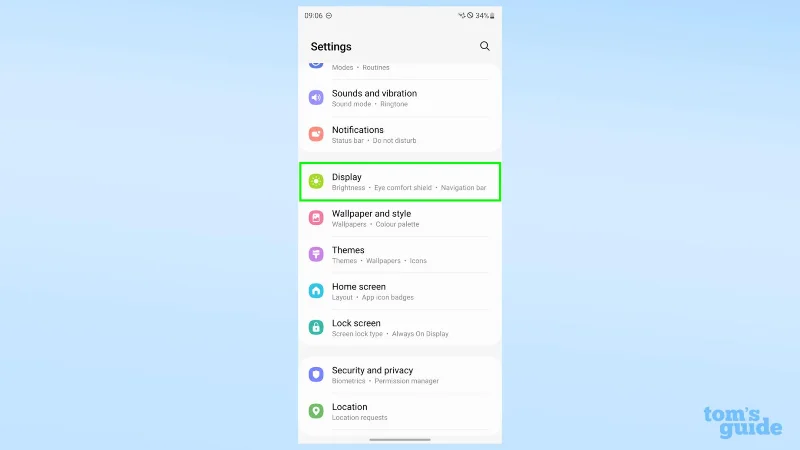Tap the 'Location requests' subtitle
This screenshot has height=450, width=800.
point(360,417)
